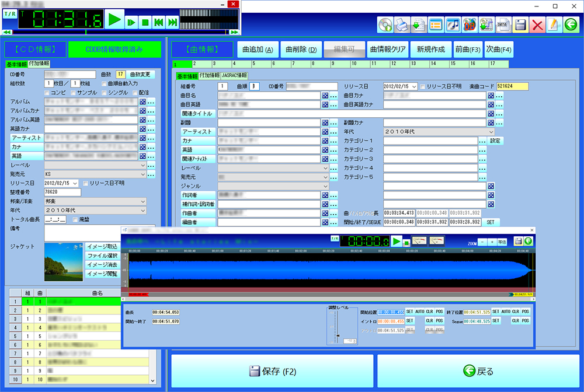This screenshot has width=584, height=392.
Task: Click the 曲追加 (A) button
Action: [258, 50]
